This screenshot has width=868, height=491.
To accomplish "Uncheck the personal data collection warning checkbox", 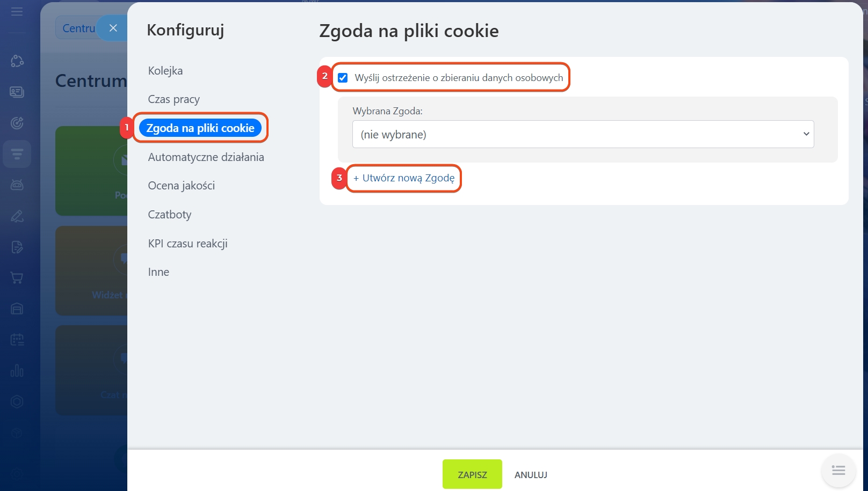I will coord(343,78).
